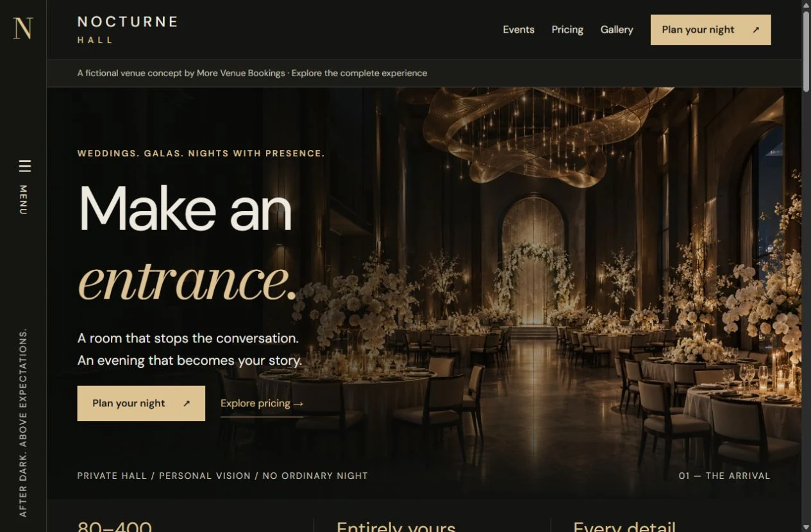Image resolution: width=811 pixels, height=532 pixels.
Task: Go to Nocturne Hall home via wordmark
Action: tap(127, 29)
